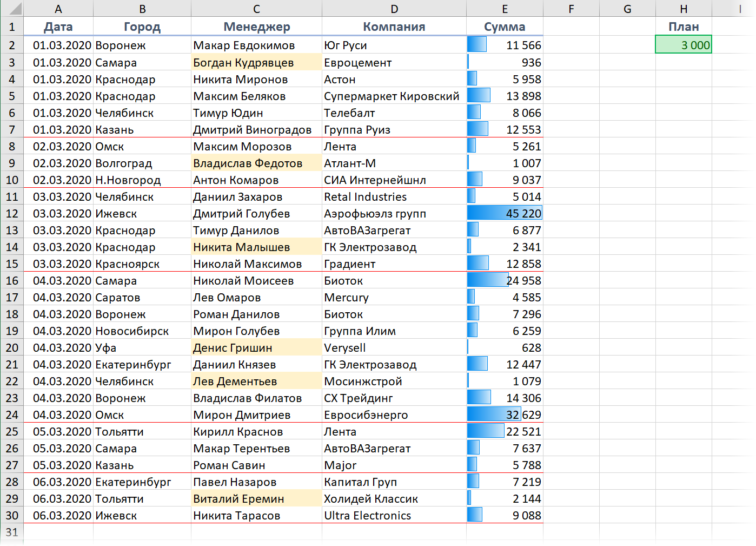Screen dimensions: 756x546
Task: Click the План header cell
Action: (684, 27)
